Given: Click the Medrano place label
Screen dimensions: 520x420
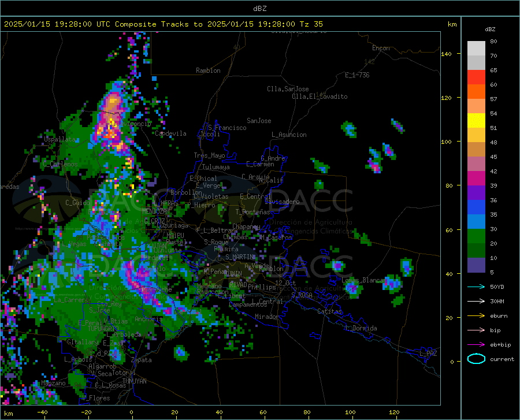Looking at the screenshot, I should pos(209,286).
